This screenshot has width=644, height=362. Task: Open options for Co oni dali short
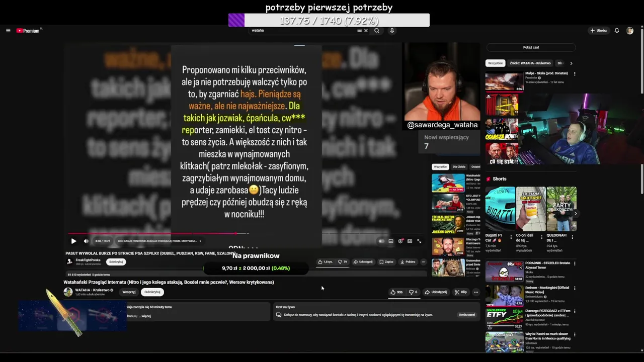pos(542,236)
